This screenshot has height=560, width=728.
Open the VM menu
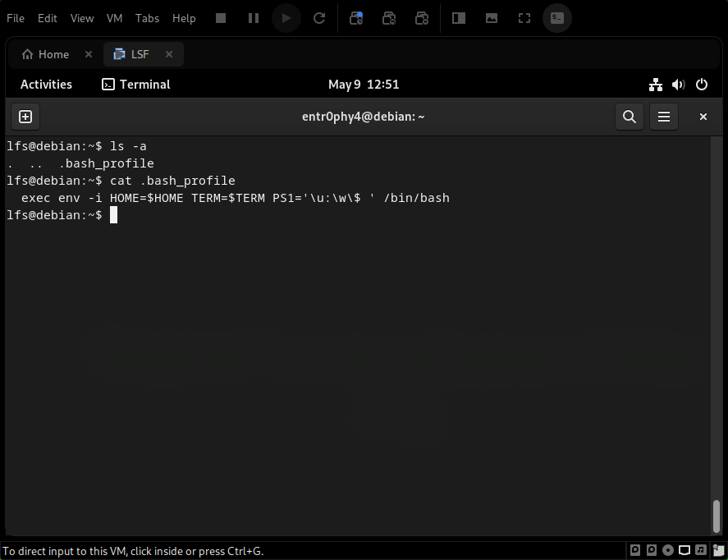(x=114, y=17)
